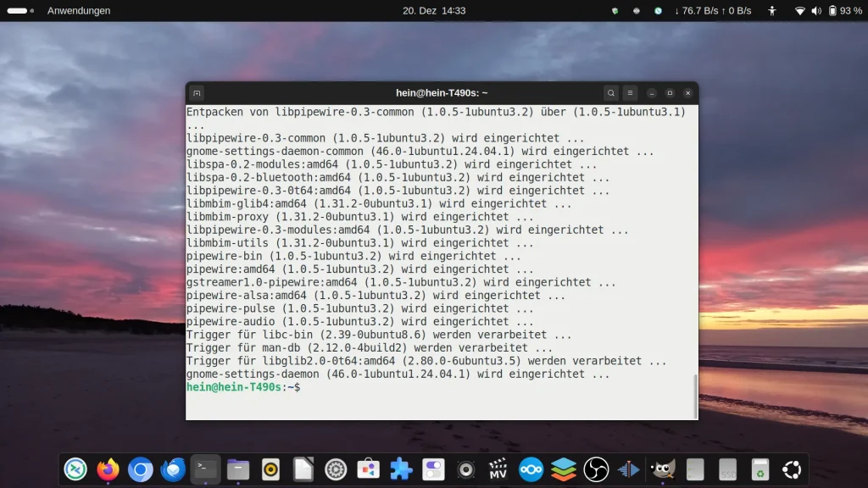Launch Thunderbird mail from the dock
The image size is (868, 488).
173,469
